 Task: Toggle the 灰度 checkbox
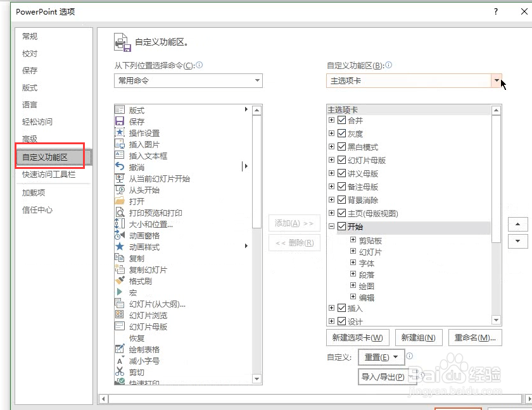tap(341, 133)
